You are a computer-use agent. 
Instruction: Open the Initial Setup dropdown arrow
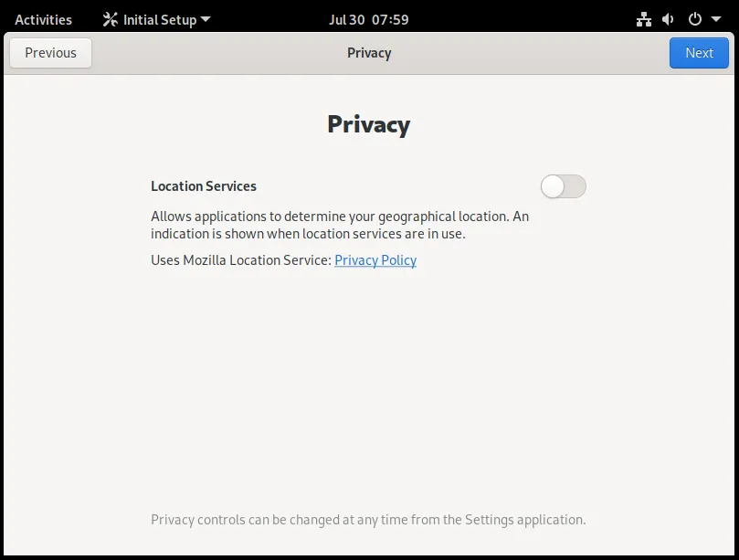pos(206,19)
